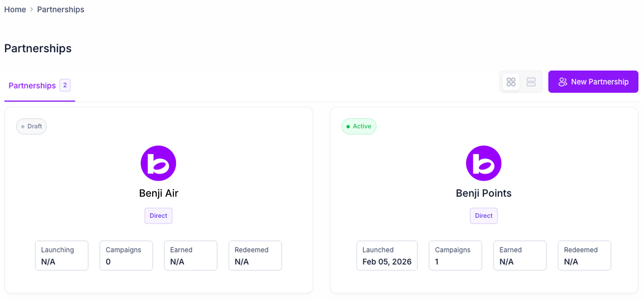Click the New Partnership person icon
The image size is (644, 300).
[x=563, y=81]
